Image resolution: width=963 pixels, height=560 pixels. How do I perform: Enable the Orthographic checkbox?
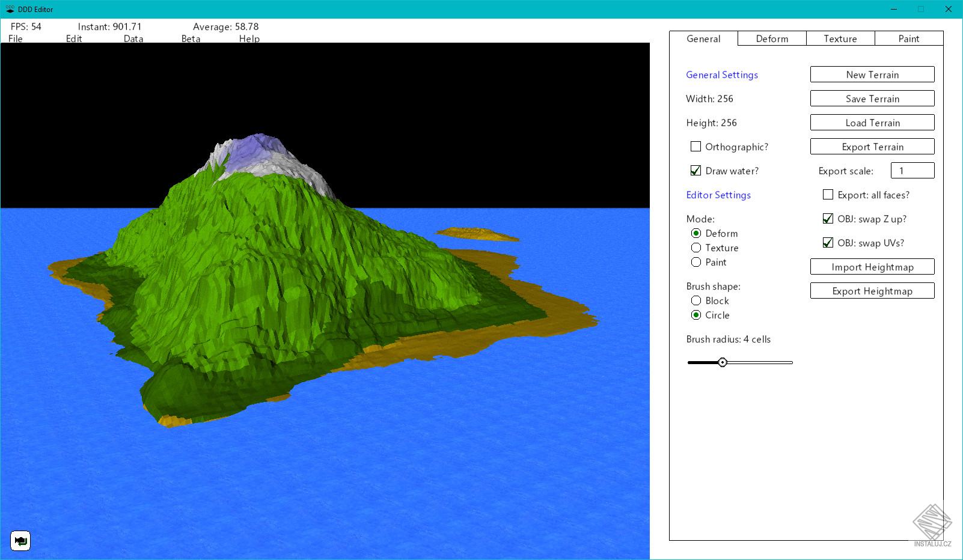[695, 146]
